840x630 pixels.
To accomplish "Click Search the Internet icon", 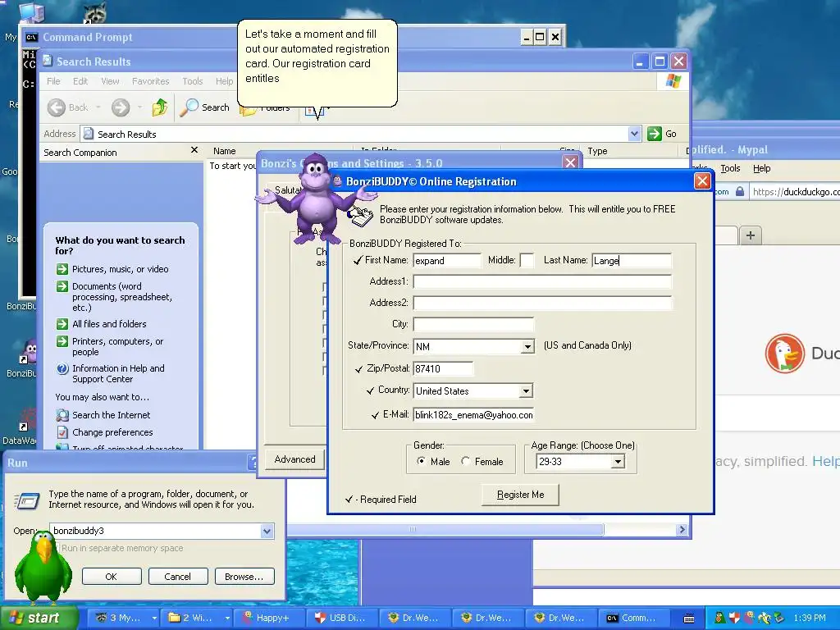I will coord(62,414).
